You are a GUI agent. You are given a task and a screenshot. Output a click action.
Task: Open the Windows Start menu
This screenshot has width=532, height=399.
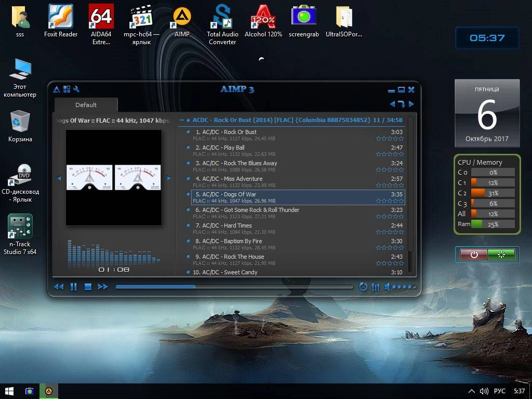[9, 391]
